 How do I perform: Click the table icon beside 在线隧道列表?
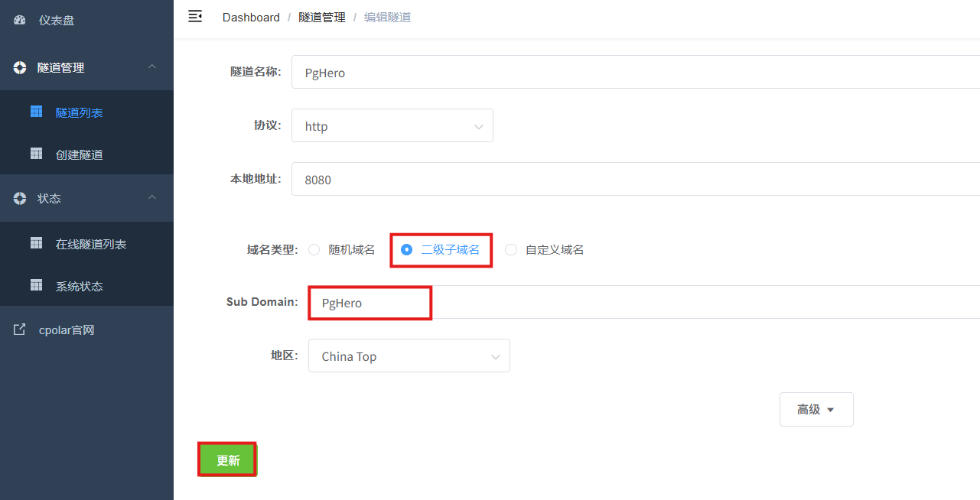[36, 243]
